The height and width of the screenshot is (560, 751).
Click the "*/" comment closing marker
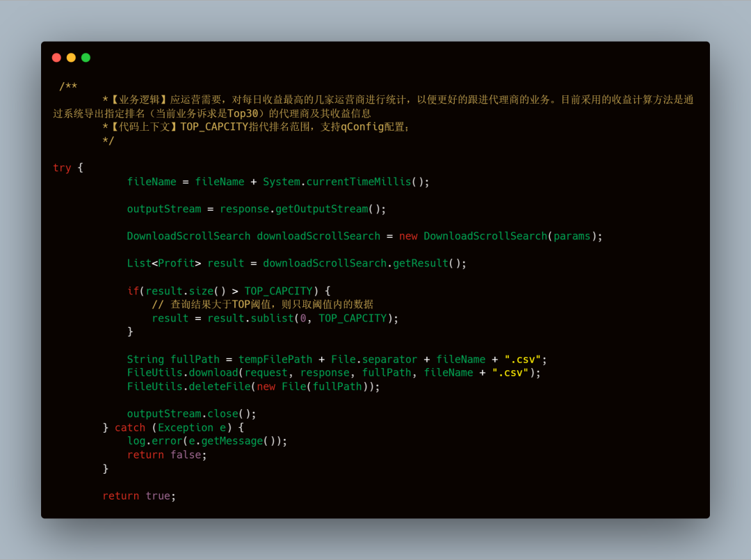[x=108, y=141]
